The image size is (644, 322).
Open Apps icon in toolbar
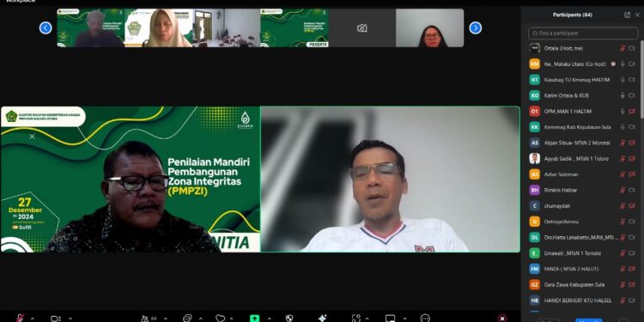coord(356,319)
